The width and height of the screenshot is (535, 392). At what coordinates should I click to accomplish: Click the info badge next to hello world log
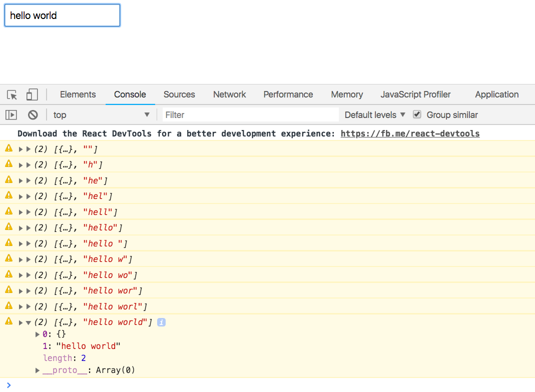click(x=161, y=322)
